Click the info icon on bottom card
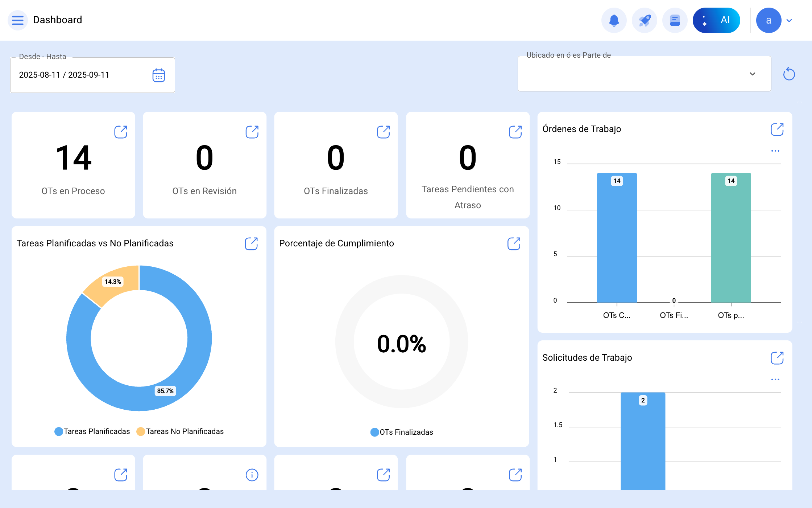The width and height of the screenshot is (812, 508). (x=252, y=475)
